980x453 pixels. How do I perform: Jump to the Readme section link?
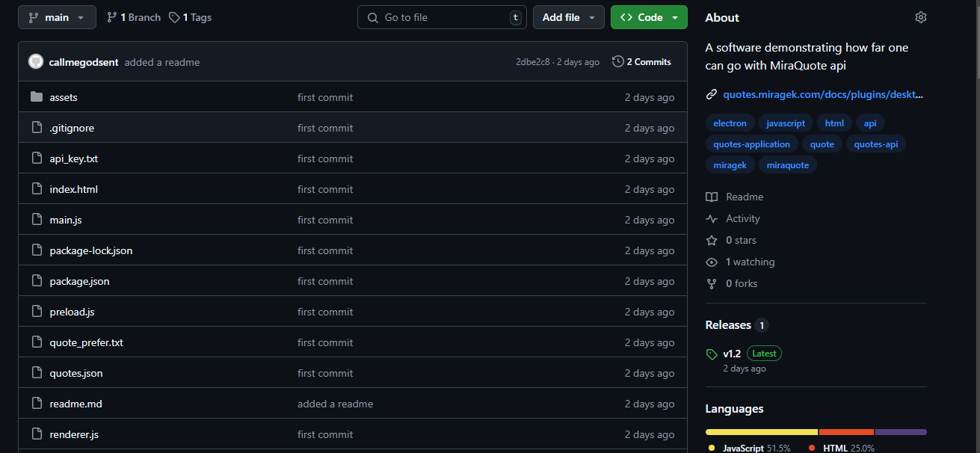pos(735,197)
